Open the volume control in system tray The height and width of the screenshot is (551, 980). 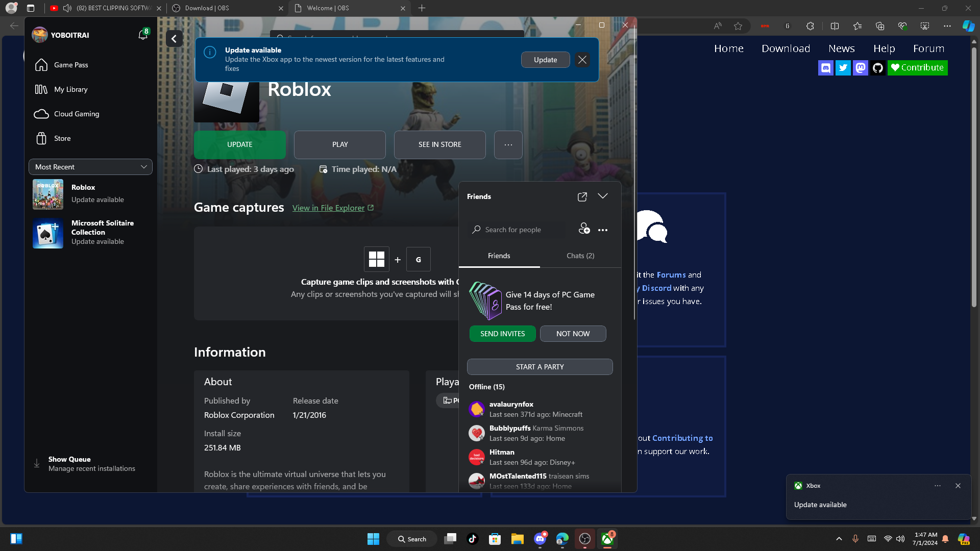tap(900, 539)
